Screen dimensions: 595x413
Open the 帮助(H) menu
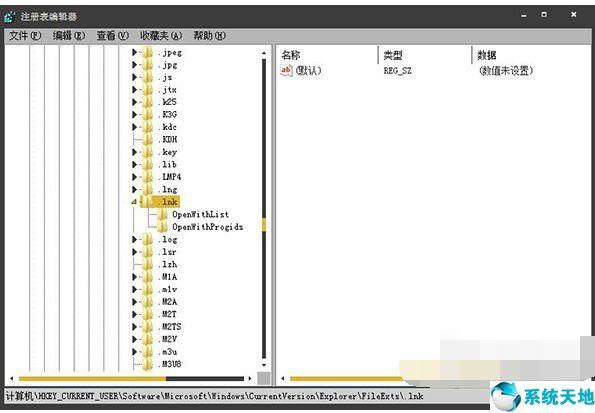(209, 36)
